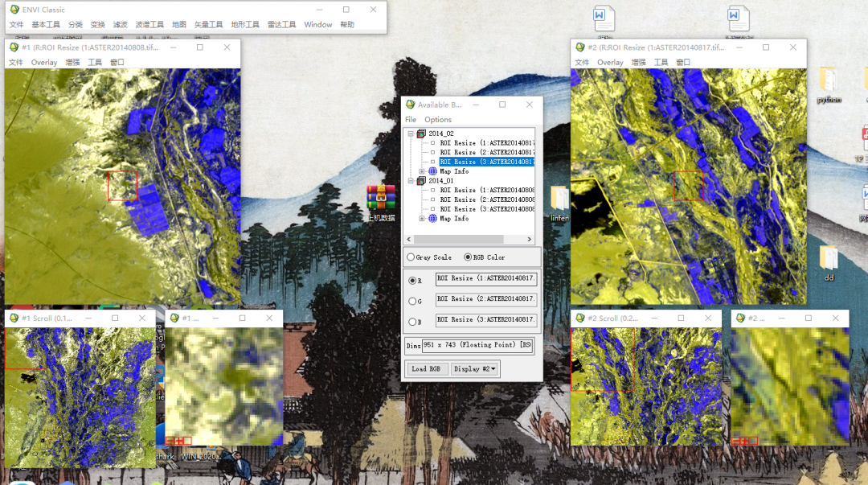Select the linfen folder on the desktop
868x485 pixels.
(559, 199)
